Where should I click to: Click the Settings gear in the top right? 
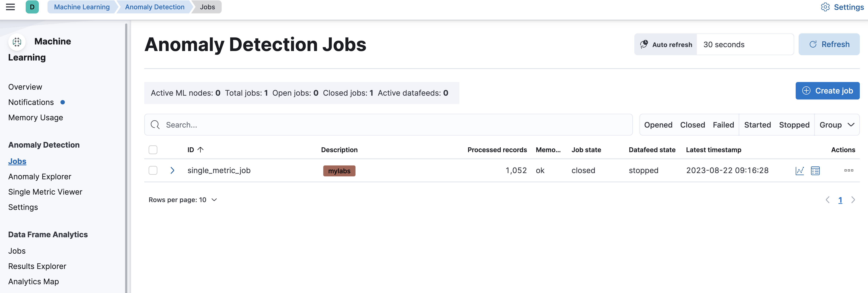(x=842, y=7)
